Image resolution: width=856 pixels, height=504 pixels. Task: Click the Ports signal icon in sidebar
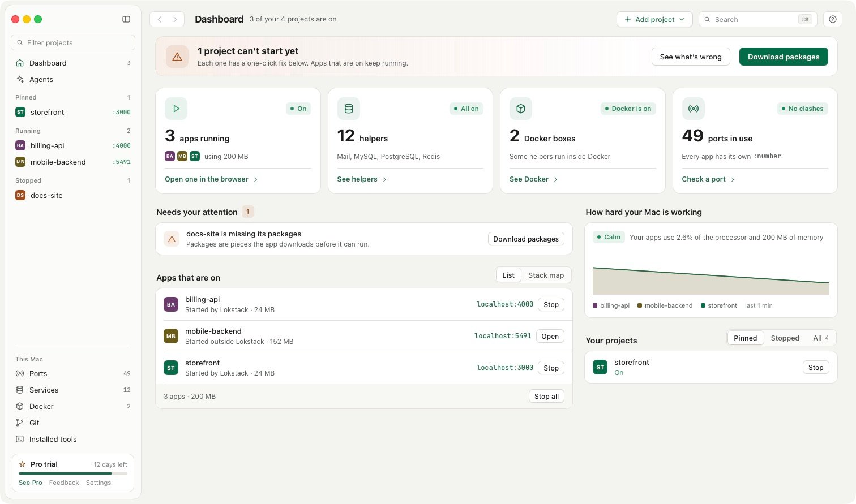coord(20,373)
